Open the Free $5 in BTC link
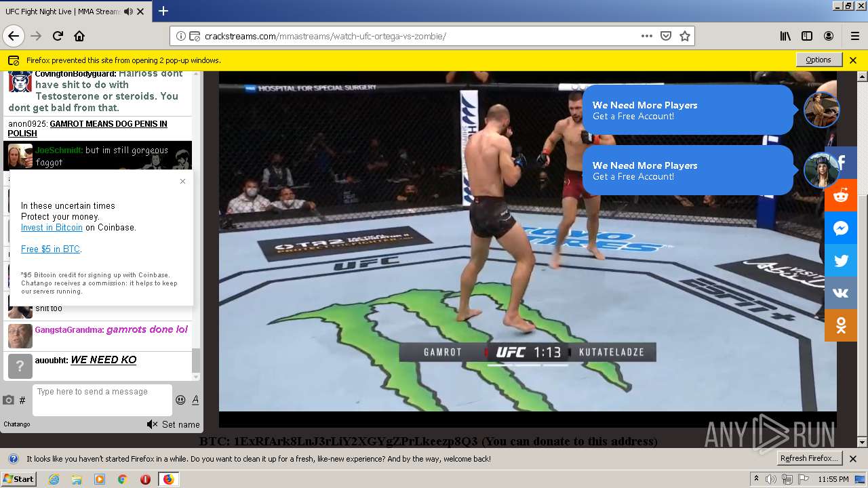Viewport: 868px width, 488px height. pos(50,249)
